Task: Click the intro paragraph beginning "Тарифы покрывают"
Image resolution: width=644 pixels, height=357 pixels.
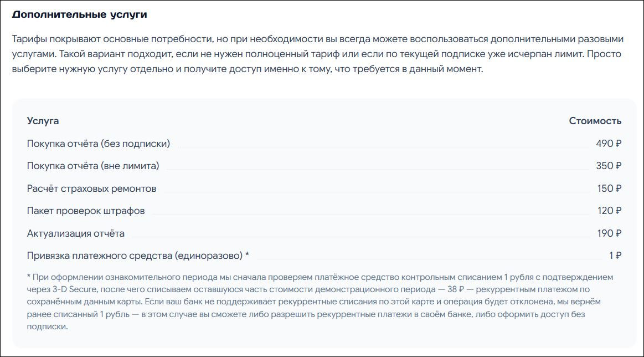Action: point(317,54)
